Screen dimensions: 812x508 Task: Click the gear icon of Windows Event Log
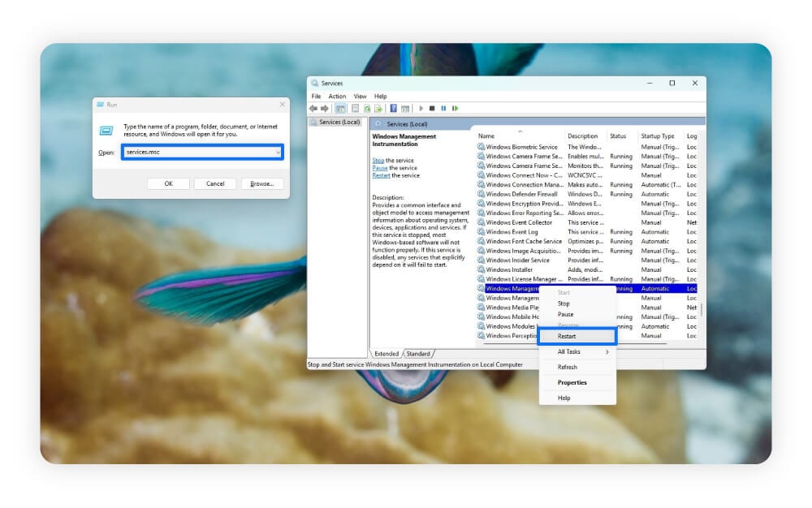481,232
